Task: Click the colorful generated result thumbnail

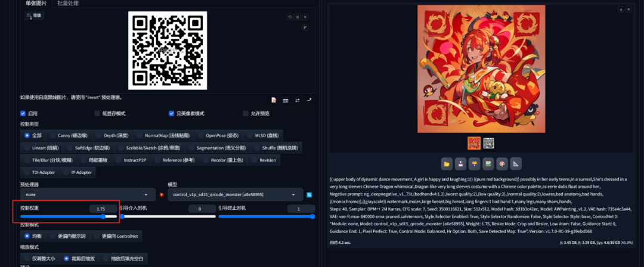Action: pos(474,143)
